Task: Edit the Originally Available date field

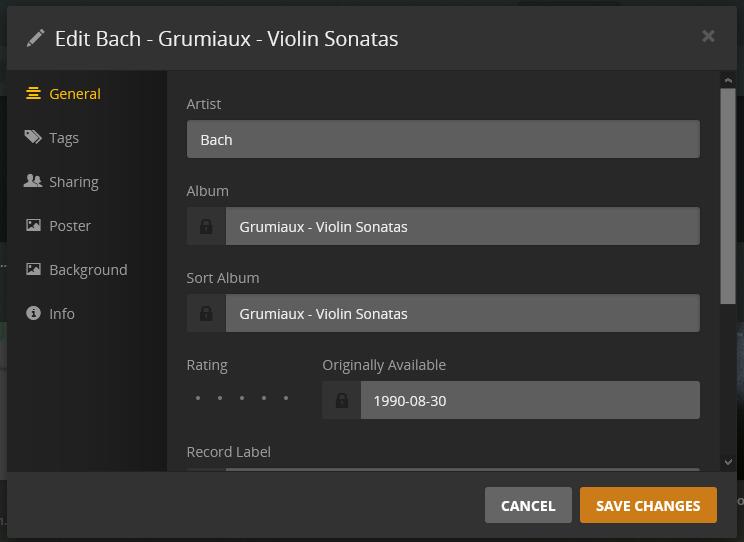Action: click(530, 400)
